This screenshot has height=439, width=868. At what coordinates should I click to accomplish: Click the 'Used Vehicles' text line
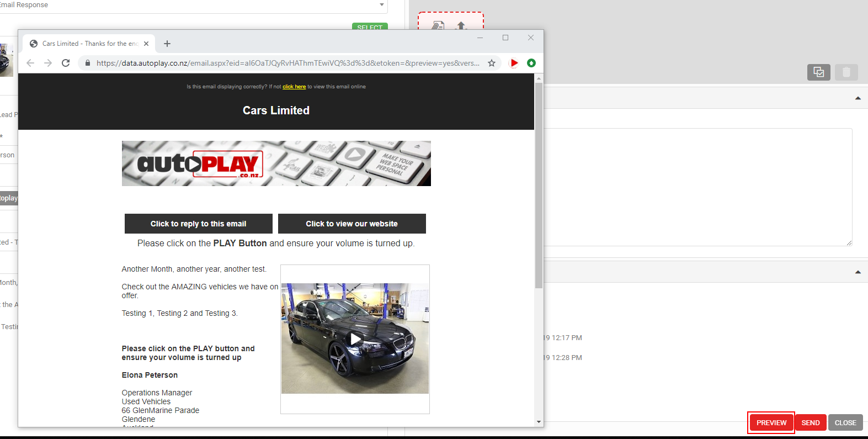click(x=146, y=401)
